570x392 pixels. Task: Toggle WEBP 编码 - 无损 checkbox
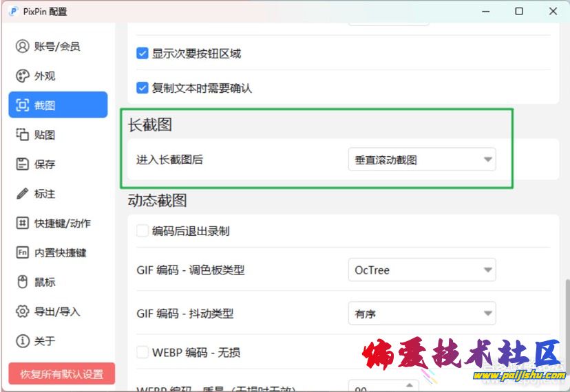142,352
